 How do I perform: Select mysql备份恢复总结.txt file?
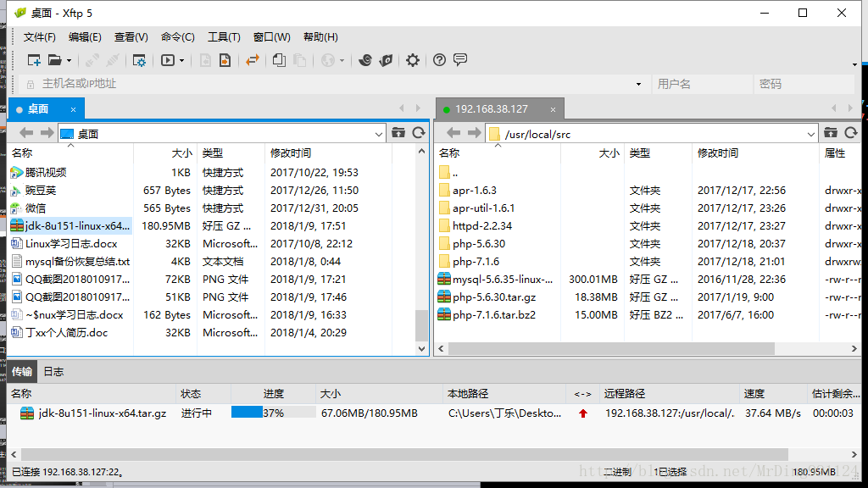[70, 261]
